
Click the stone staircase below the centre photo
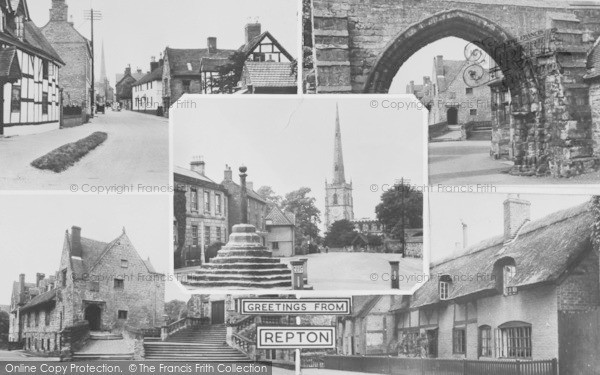(x=196, y=343)
